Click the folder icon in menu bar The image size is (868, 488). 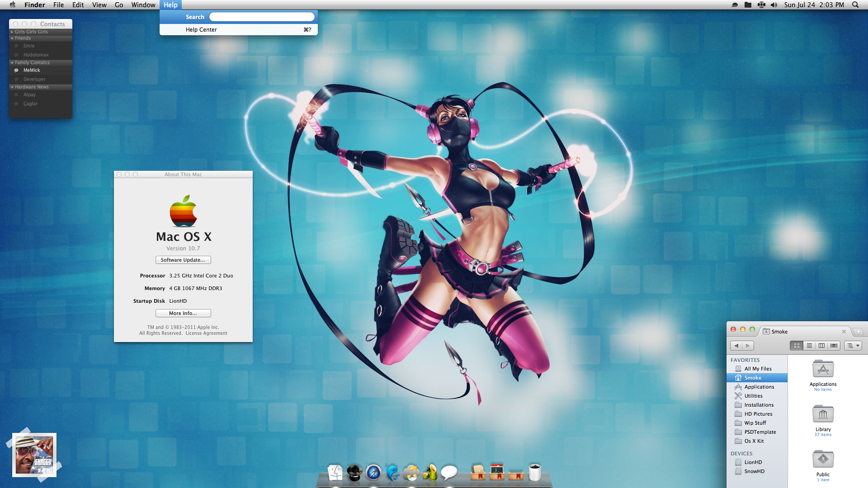[x=748, y=5]
